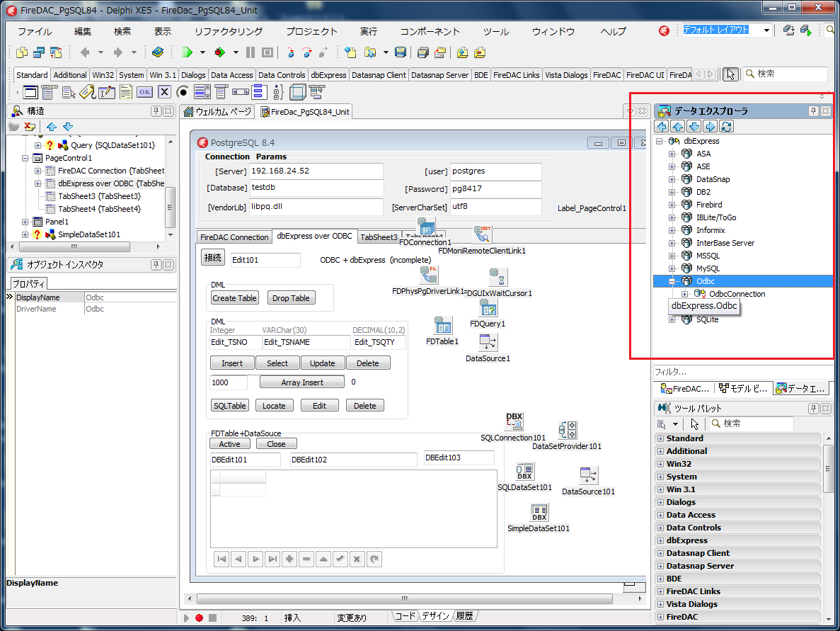Switch to the コード view tab
840x631 pixels.
click(x=405, y=617)
